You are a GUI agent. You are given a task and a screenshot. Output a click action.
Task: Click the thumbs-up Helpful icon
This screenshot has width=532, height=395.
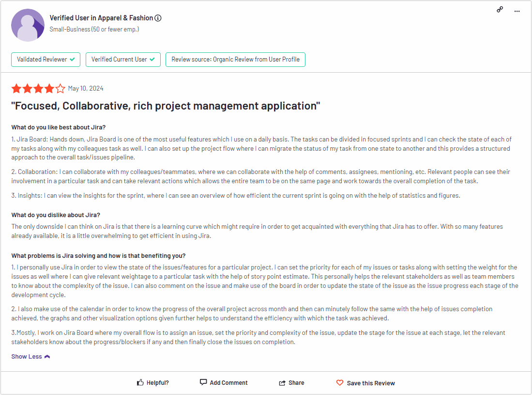(x=140, y=383)
